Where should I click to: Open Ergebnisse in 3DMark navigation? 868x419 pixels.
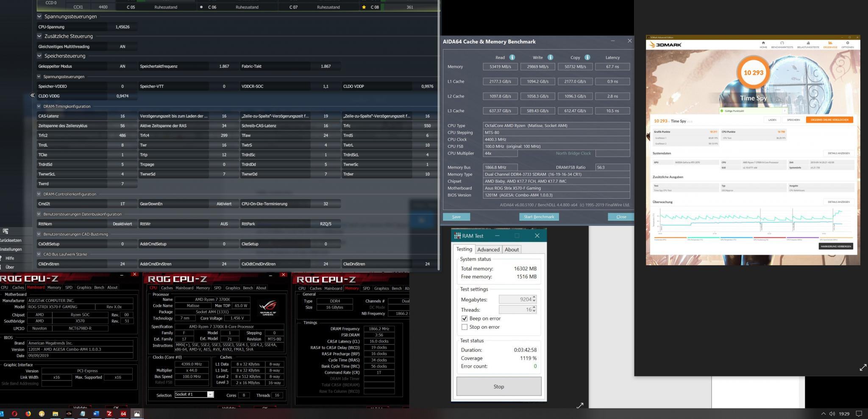pyautogui.click(x=830, y=44)
